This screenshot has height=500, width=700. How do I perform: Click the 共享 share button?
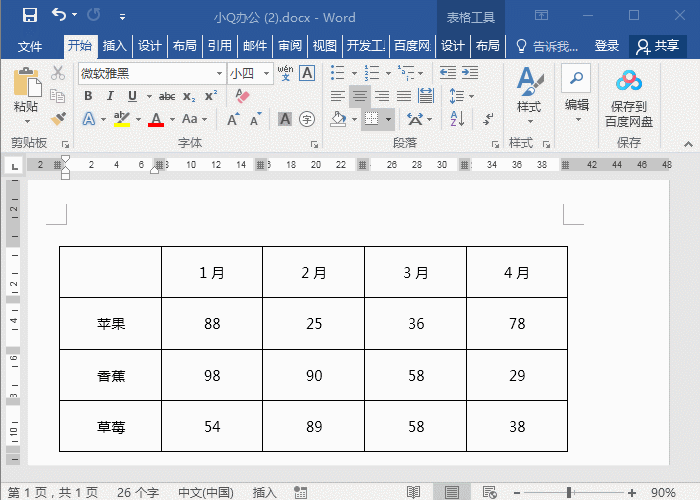(x=657, y=46)
